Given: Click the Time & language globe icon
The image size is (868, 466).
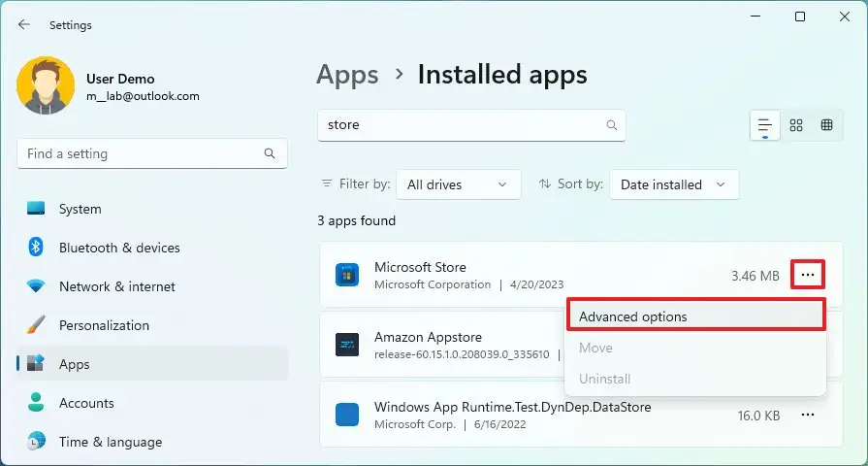Looking at the screenshot, I should tap(36, 441).
